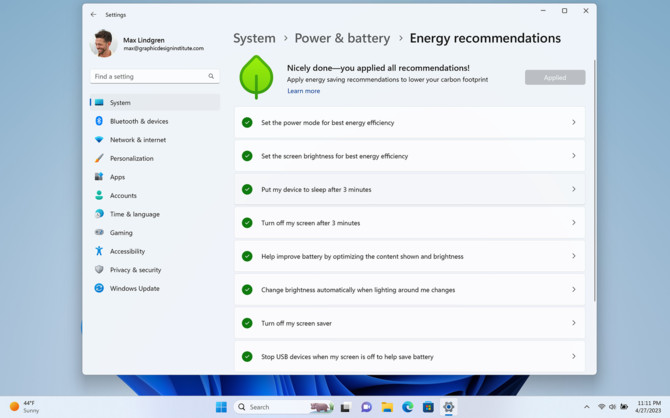Open File Explorer from the taskbar
The width and height of the screenshot is (670, 418).
[387, 407]
